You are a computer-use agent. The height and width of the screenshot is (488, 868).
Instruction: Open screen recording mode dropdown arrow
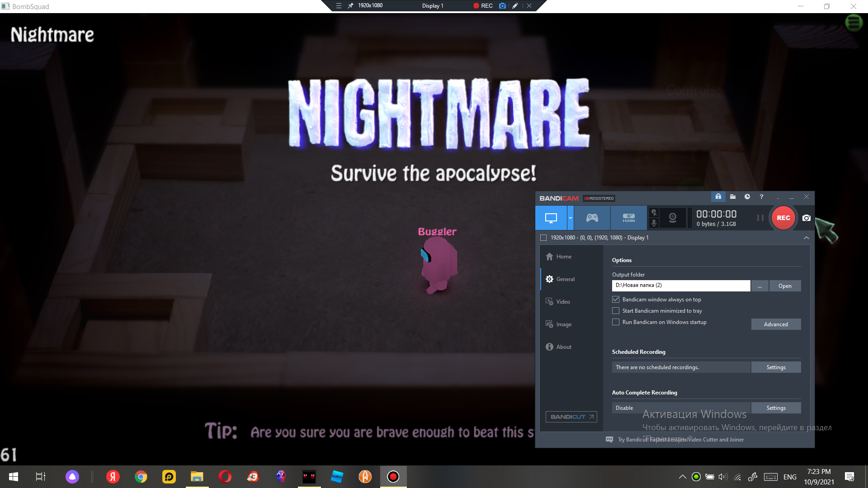570,218
